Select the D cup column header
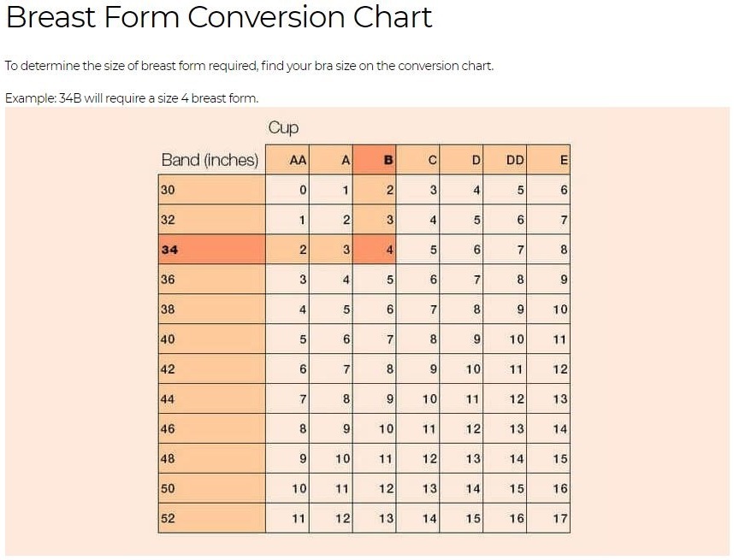This screenshot has width=734, height=560. pos(461,160)
